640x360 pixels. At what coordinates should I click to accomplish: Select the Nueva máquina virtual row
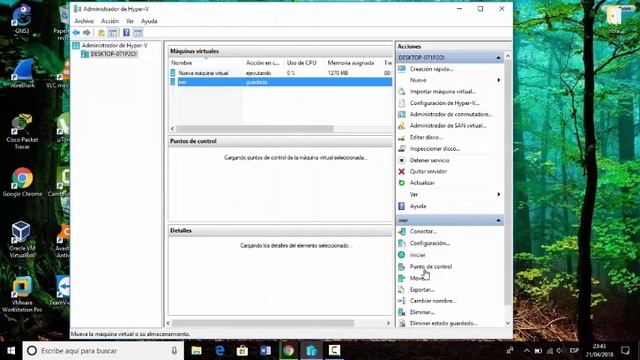tap(280, 73)
